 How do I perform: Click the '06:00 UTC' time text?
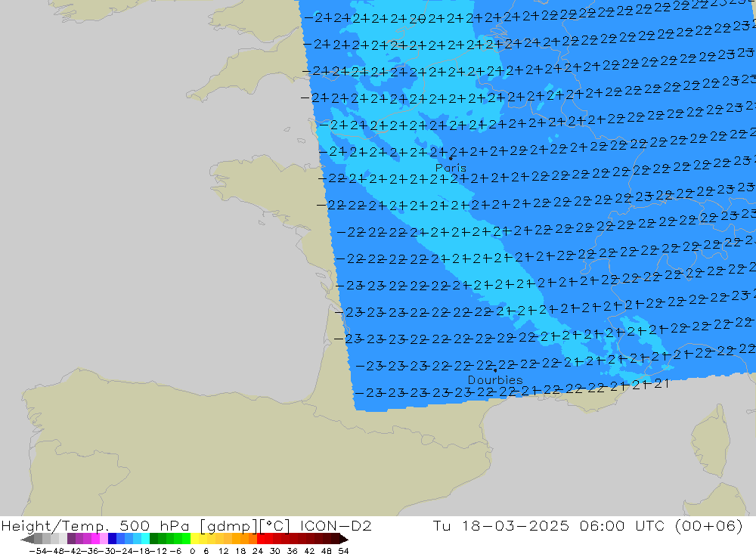pyautogui.click(x=622, y=525)
